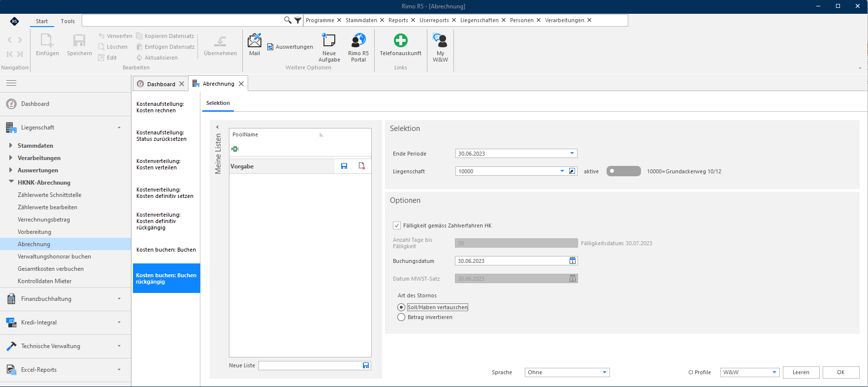Open Buchungsdatum calendar picker
The width and height of the screenshot is (868, 387).
pyautogui.click(x=573, y=261)
